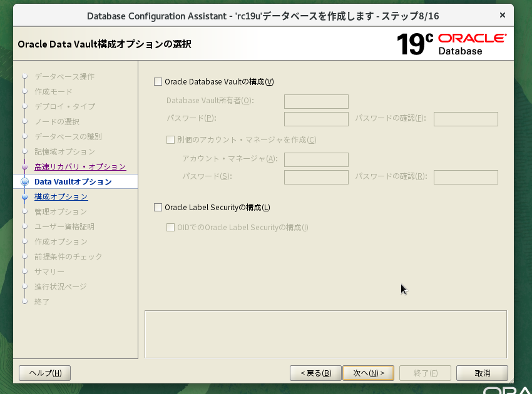Close the Database Configuration Assistant window
532x394 pixels.
pyautogui.click(x=503, y=15)
